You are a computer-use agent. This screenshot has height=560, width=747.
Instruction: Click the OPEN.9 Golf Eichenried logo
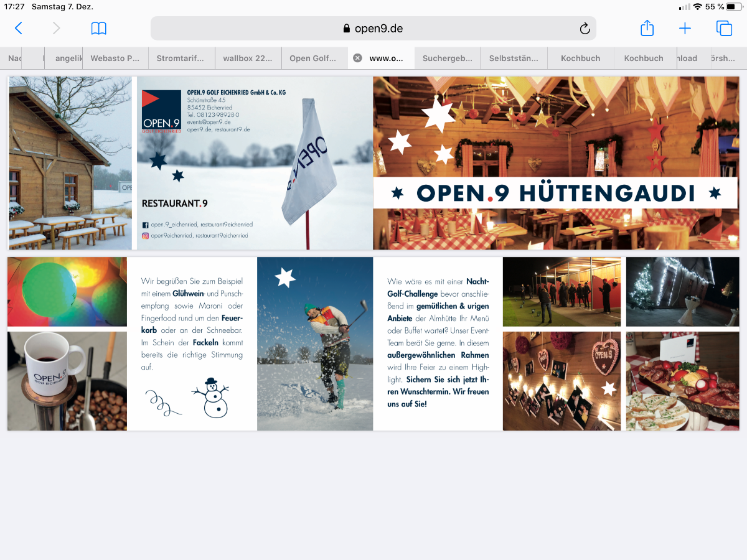pos(161,111)
